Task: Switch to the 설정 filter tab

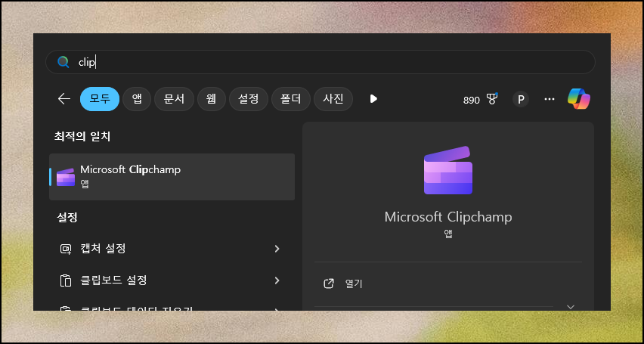Action: pyautogui.click(x=249, y=99)
